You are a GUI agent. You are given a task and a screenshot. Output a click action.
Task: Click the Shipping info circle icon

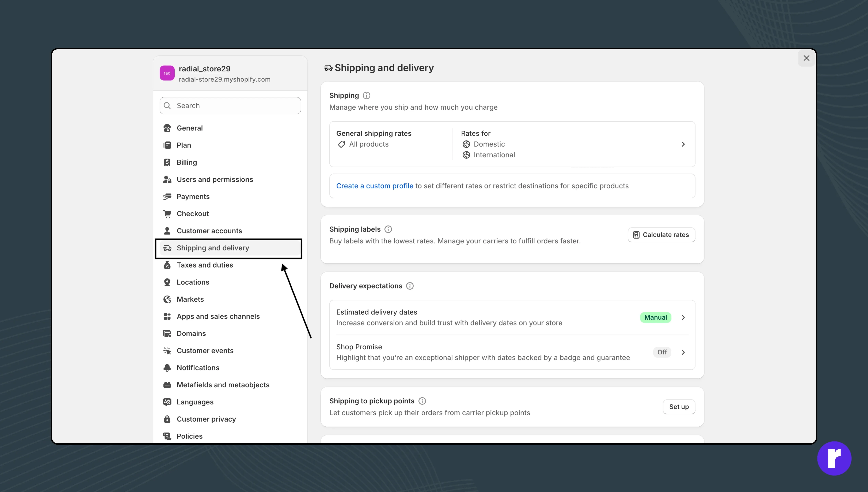click(366, 96)
